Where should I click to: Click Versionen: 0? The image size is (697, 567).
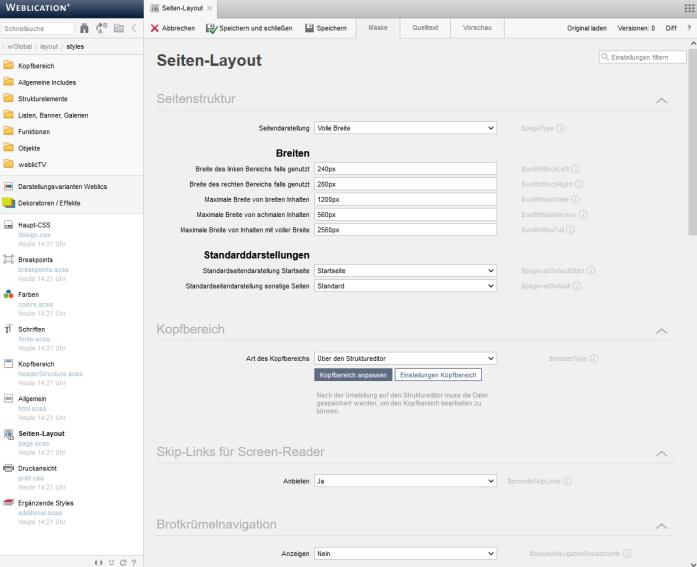pos(636,28)
